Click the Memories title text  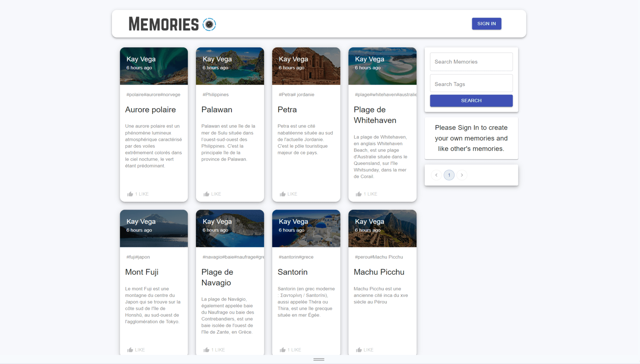coord(164,24)
